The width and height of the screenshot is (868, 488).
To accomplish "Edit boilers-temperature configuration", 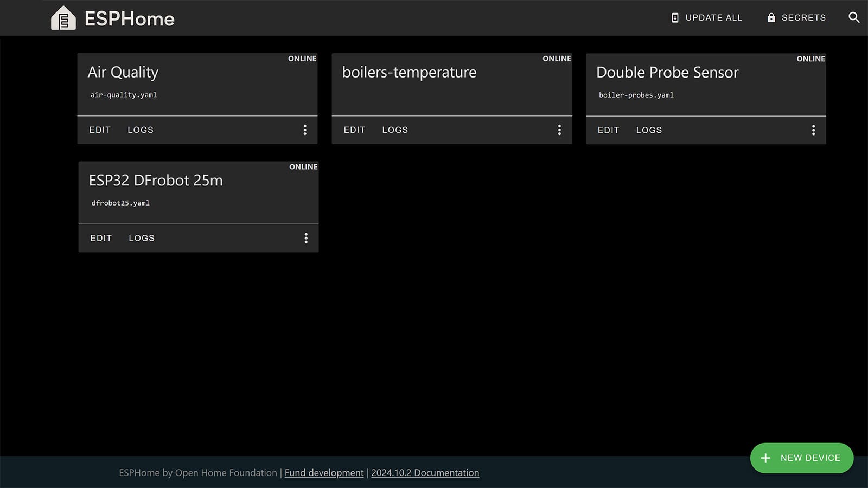I will [x=354, y=130].
